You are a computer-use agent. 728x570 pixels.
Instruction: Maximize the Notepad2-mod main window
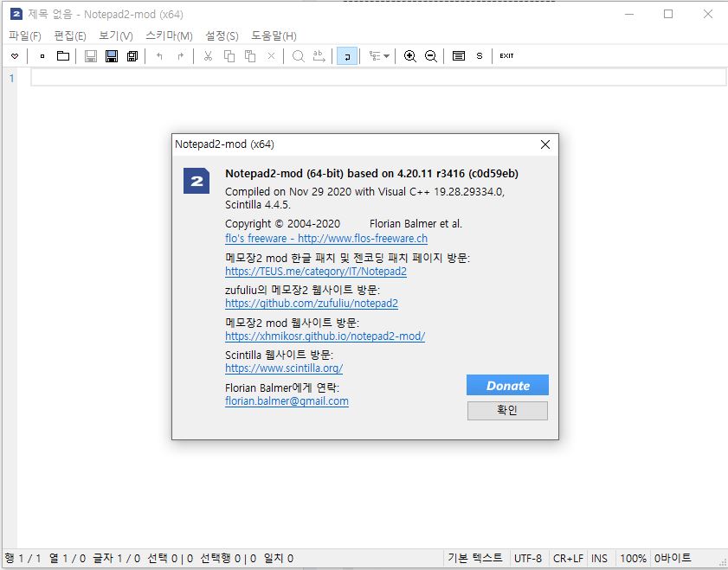pyautogui.click(x=668, y=14)
